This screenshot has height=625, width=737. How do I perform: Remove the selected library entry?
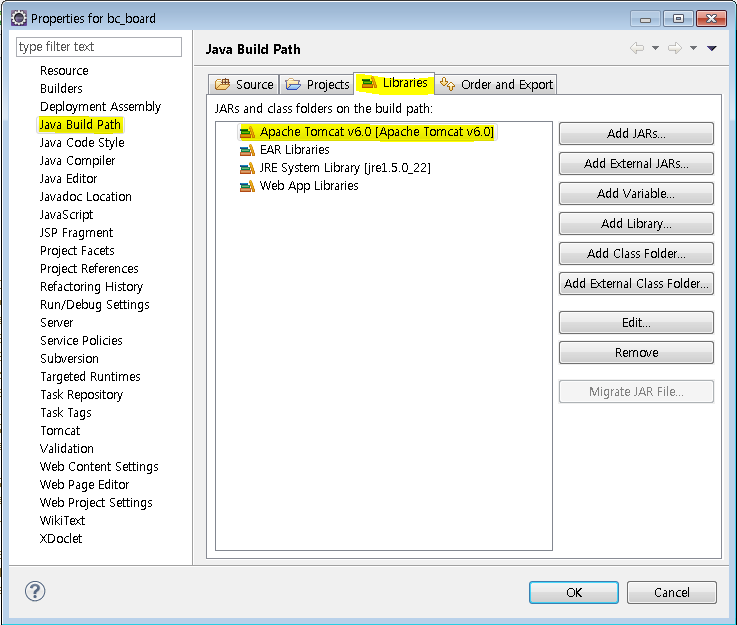[x=636, y=353]
